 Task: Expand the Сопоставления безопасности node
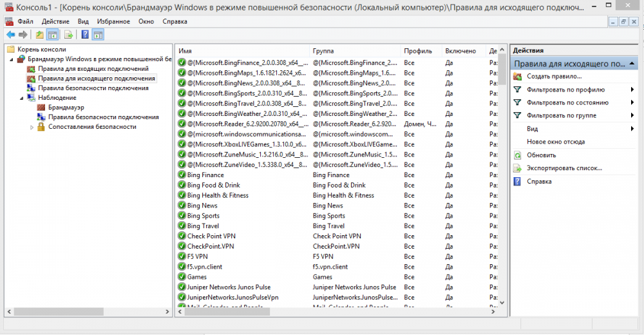(x=32, y=127)
